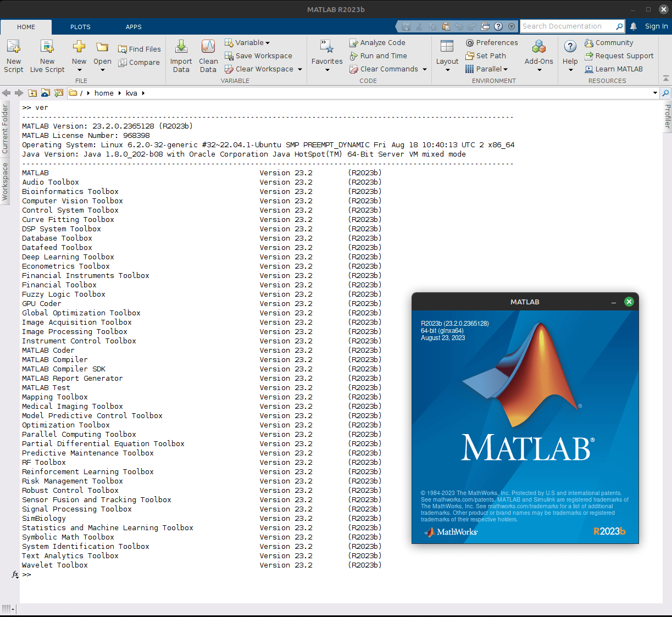Create a New Script

(x=14, y=56)
